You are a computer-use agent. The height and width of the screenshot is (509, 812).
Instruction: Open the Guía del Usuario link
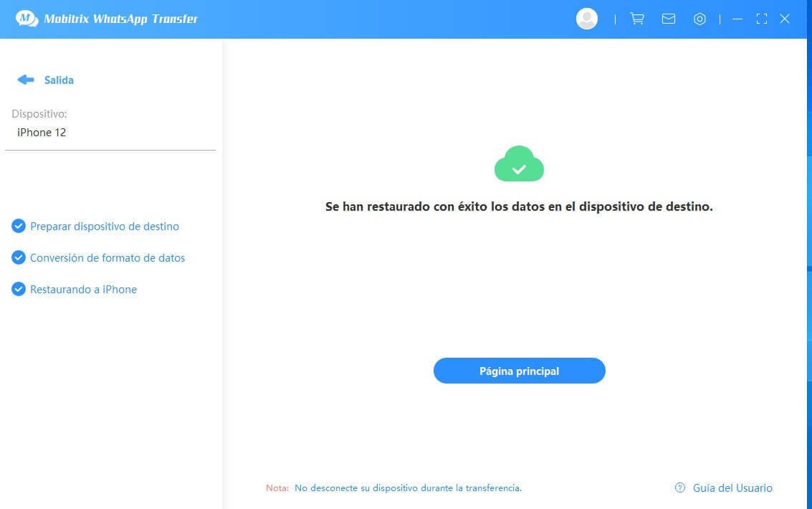tap(732, 487)
